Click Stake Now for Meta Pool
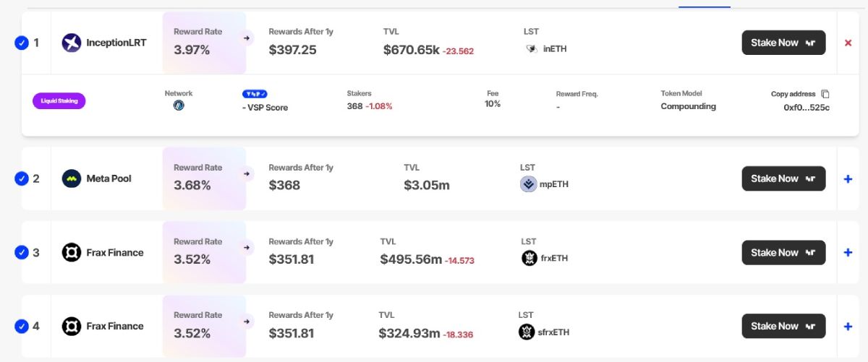The height and width of the screenshot is (362, 868). (783, 178)
